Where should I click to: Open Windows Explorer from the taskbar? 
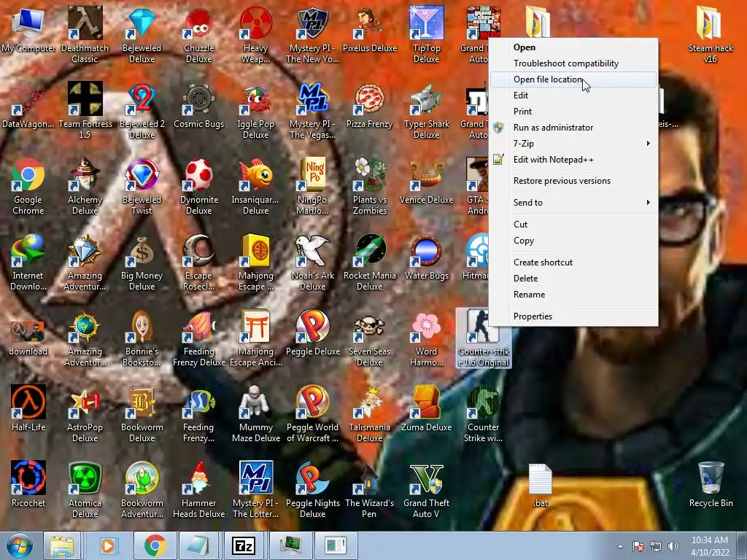click(63, 545)
